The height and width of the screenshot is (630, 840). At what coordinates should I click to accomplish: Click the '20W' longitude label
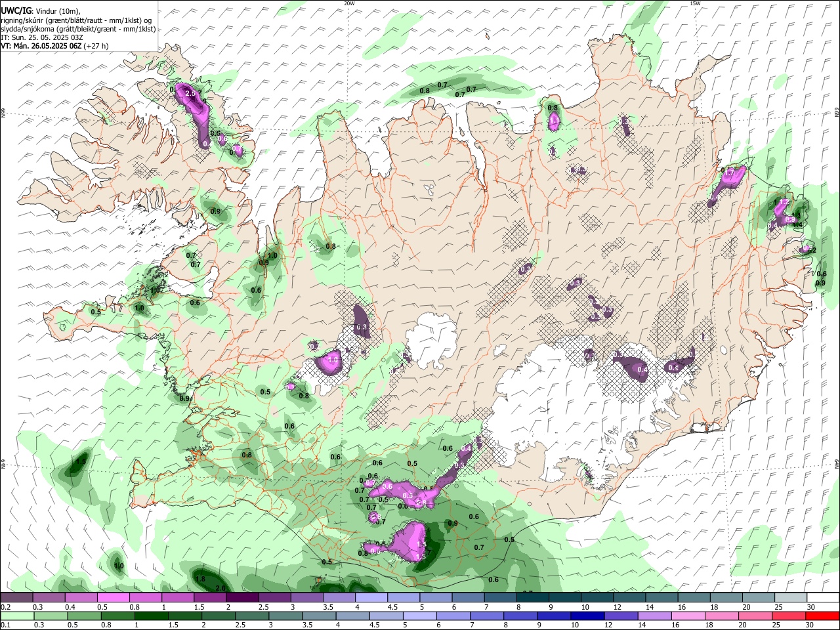[x=349, y=3]
